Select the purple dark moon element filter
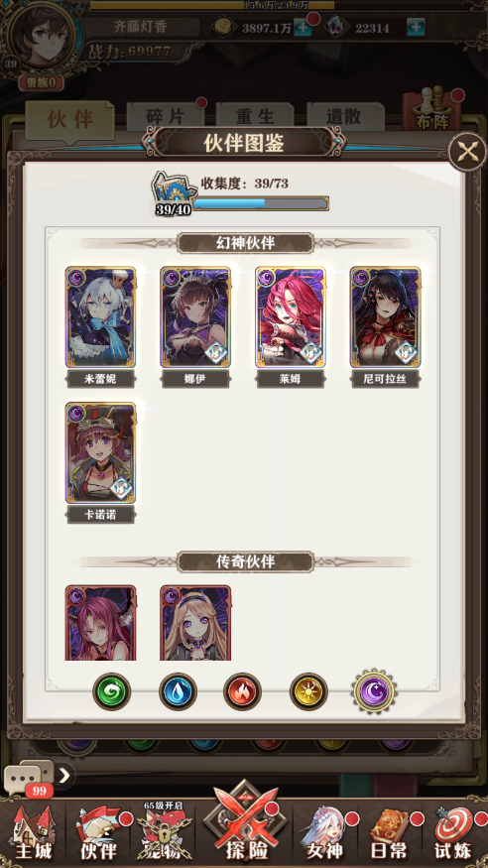 point(375,691)
